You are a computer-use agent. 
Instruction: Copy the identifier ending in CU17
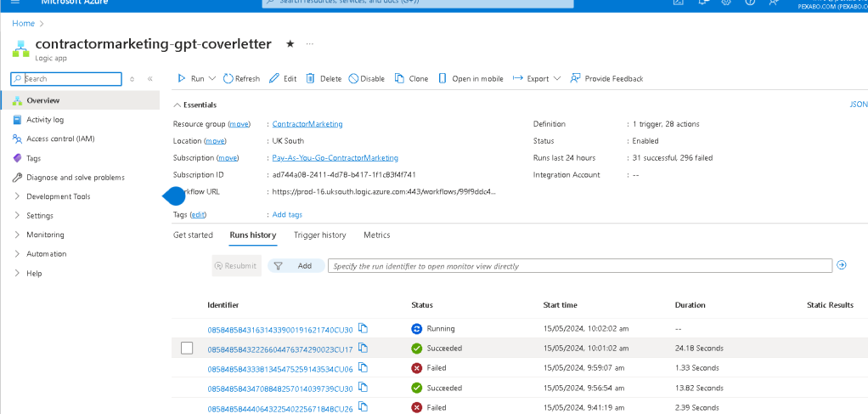pyautogui.click(x=364, y=348)
